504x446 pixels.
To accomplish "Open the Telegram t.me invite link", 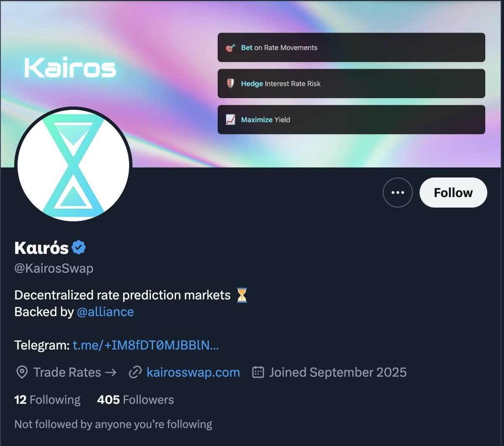I will (145, 345).
